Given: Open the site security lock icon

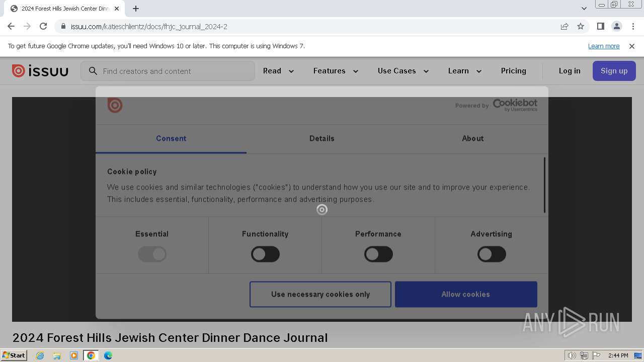Looking at the screenshot, I should pos(63,26).
